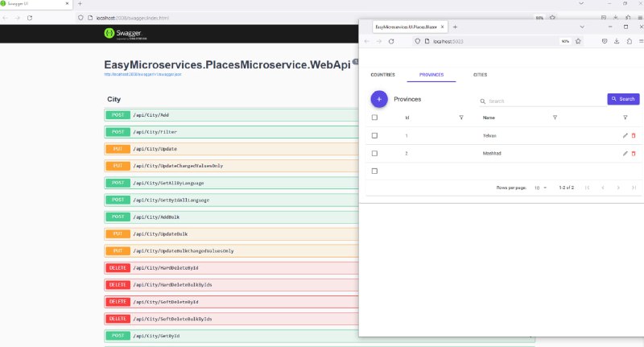Screen dimensions: 644x347
Task: Expand PUT /api/City/Update endpoint
Action: [231, 149]
